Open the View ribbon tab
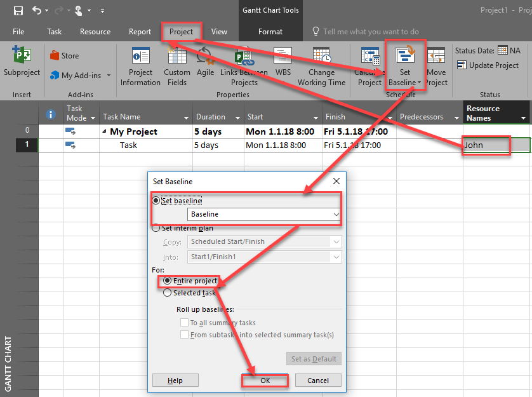532x397 pixels. click(x=219, y=32)
